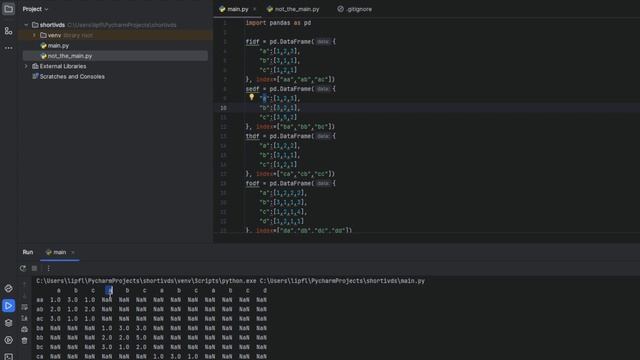Click the last 'd' column header in output
Viewport: 640px width, 360px height.
pos(265,291)
